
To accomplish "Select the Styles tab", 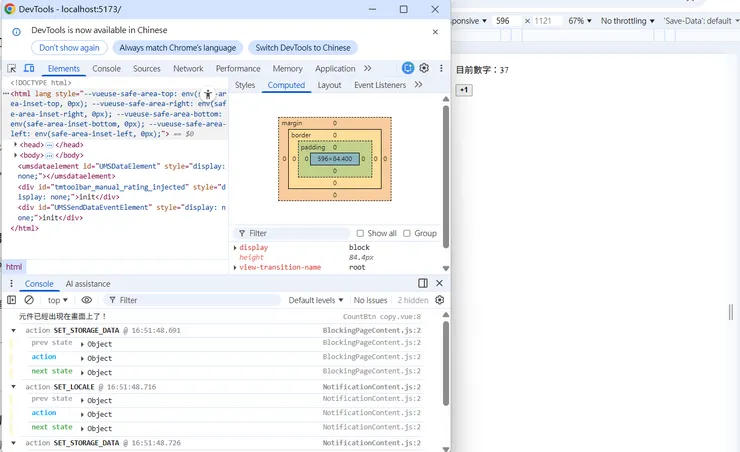I will pos(245,86).
